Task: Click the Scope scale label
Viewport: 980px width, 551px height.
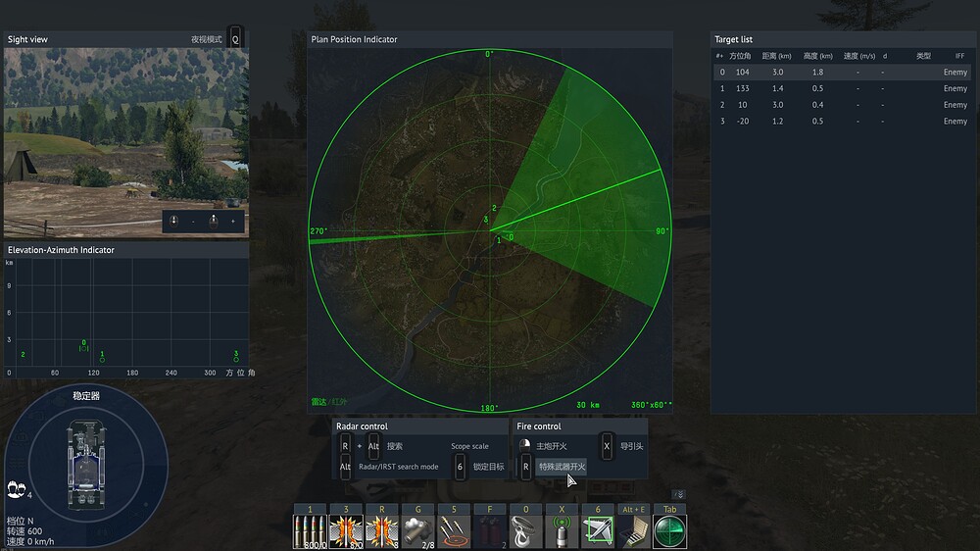Action: click(470, 446)
